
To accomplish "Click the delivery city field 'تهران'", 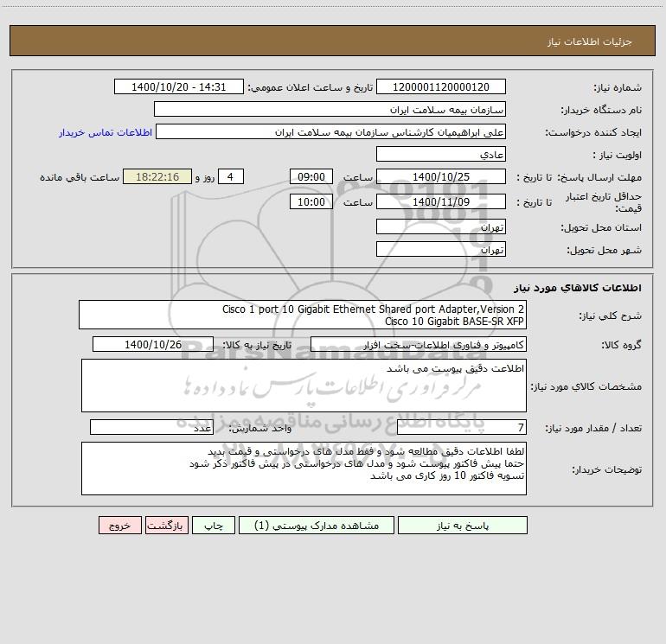I will pos(441,249).
